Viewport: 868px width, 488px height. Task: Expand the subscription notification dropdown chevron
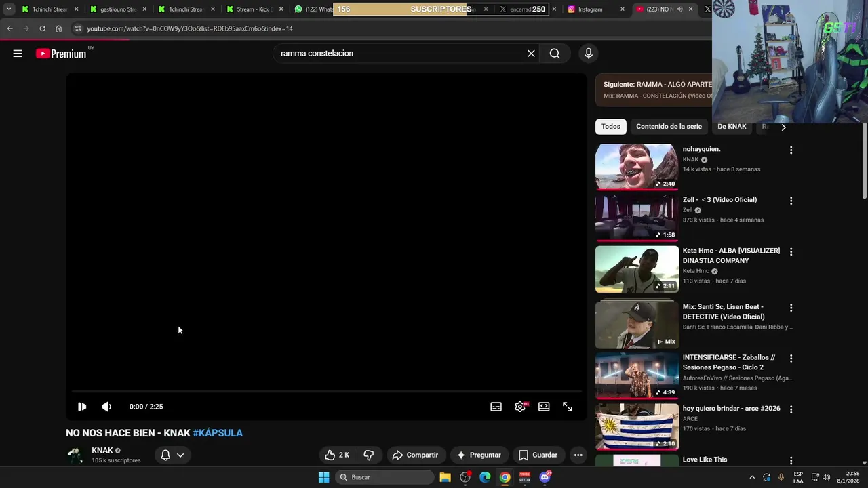[x=180, y=455]
